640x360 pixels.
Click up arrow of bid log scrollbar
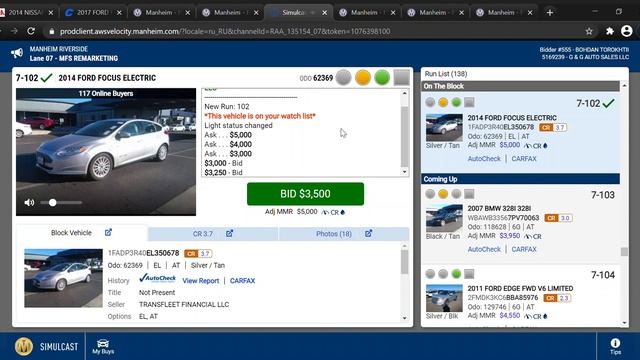(x=404, y=93)
